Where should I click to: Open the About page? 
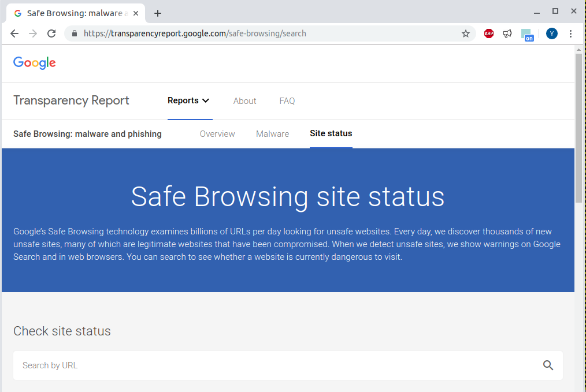(244, 100)
